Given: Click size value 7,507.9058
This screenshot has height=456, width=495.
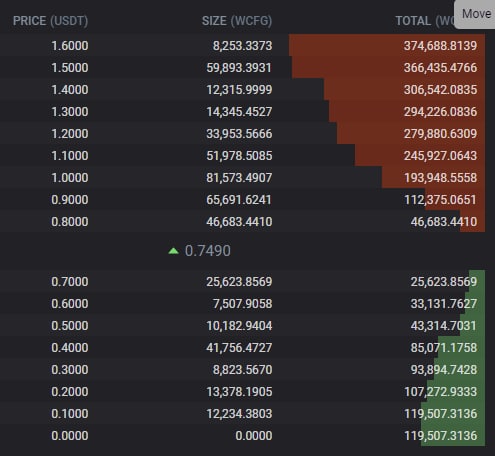Looking at the screenshot, I should tap(242, 304).
